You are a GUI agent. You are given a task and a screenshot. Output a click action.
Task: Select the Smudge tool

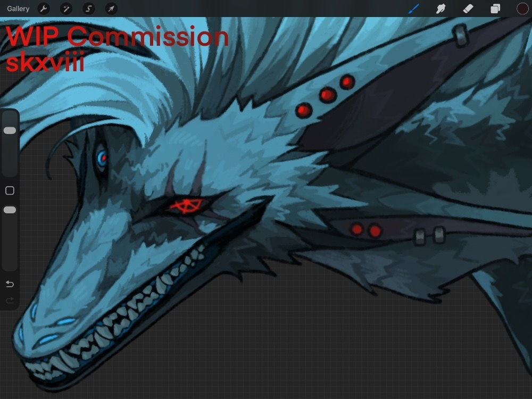coord(440,9)
